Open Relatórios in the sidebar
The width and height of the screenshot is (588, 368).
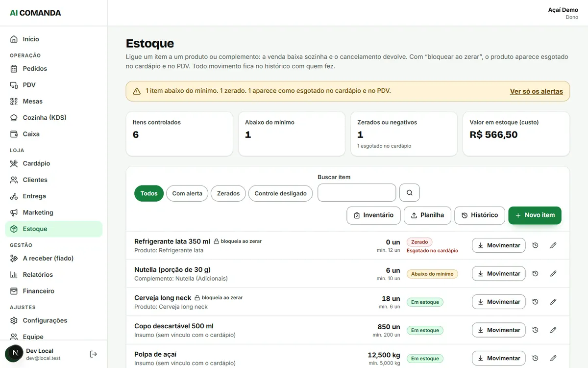pos(54,275)
